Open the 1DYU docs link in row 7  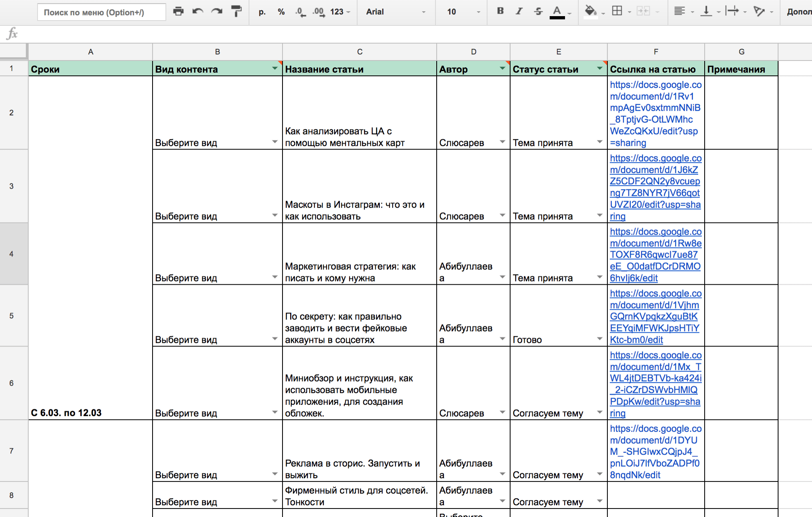click(x=655, y=452)
